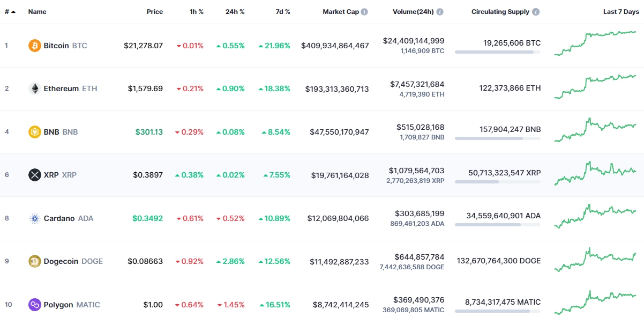The width and height of the screenshot is (644, 324).
Task: Click BNB circulating supply progress bar
Action: tap(498, 138)
